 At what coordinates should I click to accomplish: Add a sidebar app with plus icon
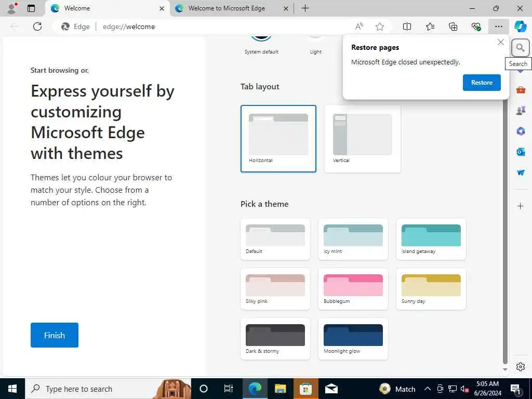[x=521, y=206]
